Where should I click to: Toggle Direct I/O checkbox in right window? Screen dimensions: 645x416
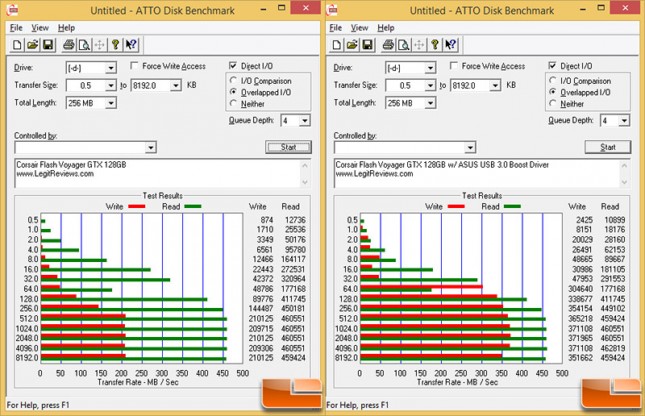coord(552,65)
